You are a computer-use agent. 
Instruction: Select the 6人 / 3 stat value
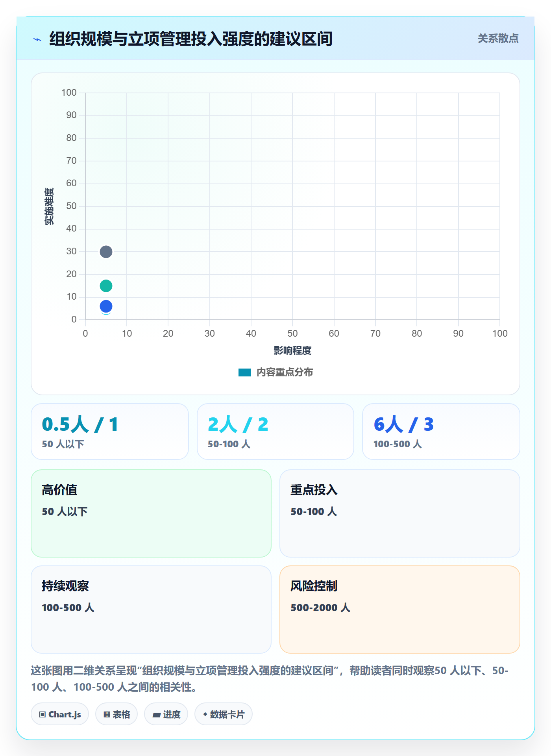pyautogui.click(x=403, y=424)
